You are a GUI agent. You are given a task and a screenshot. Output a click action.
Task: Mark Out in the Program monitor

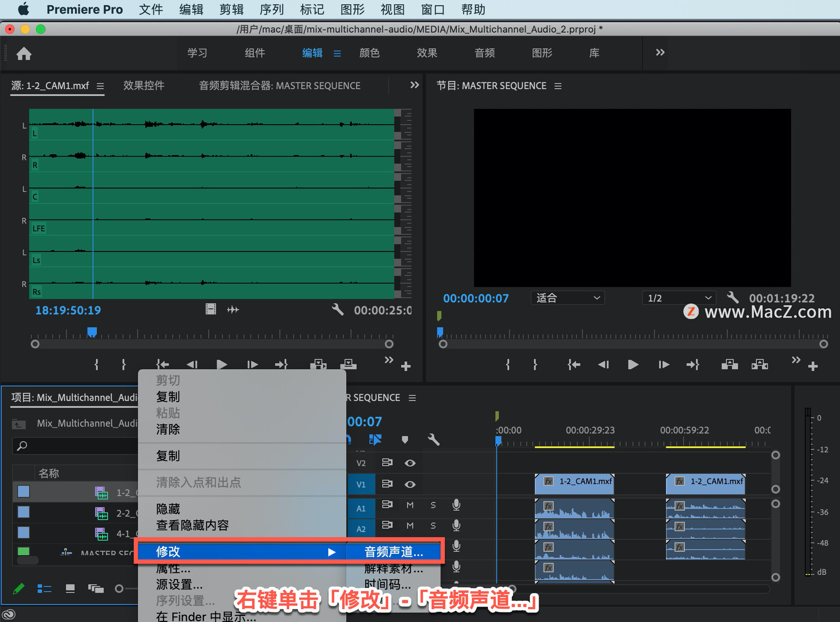[535, 364]
